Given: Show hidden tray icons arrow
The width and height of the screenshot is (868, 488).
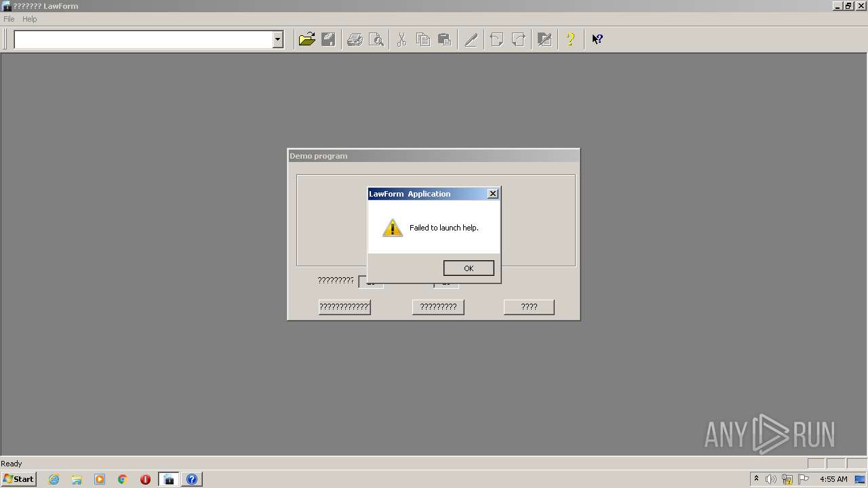Looking at the screenshot, I should (756, 479).
